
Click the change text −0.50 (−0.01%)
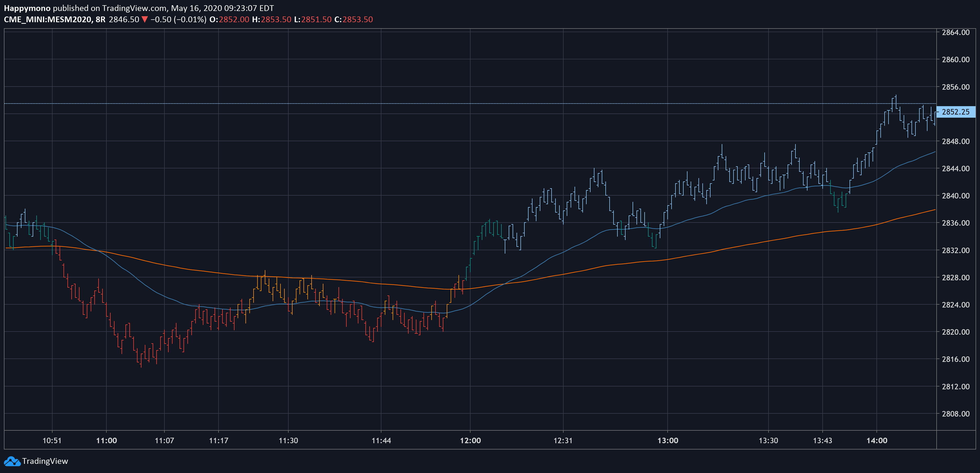[x=179, y=19]
